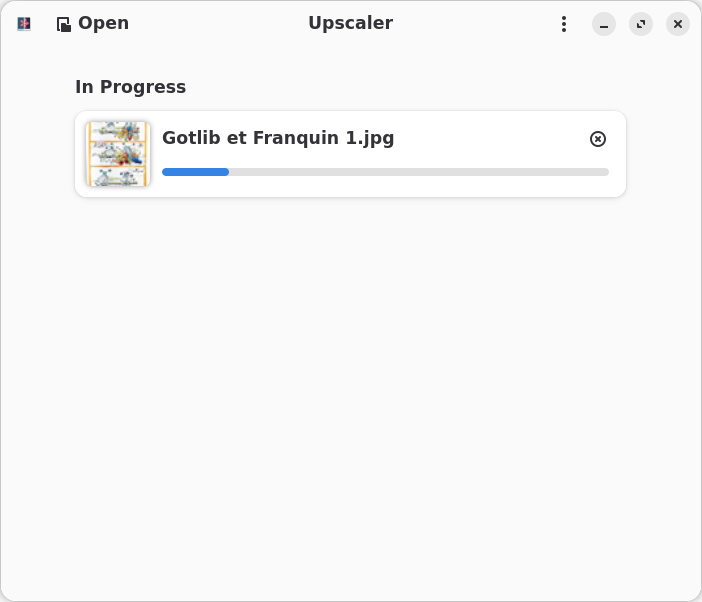Click the document icon on Open button

[63, 24]
